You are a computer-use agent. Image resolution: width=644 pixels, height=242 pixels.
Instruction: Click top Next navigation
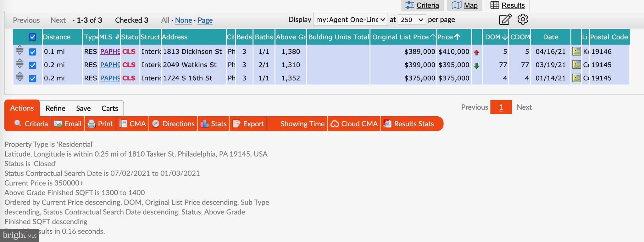click(x=58, y=20)
